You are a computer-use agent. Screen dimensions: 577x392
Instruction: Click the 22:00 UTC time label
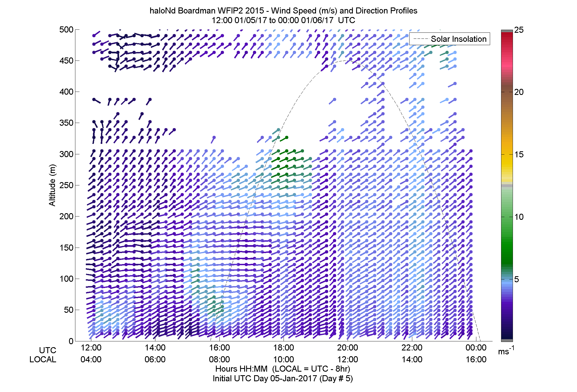[412, 348]
